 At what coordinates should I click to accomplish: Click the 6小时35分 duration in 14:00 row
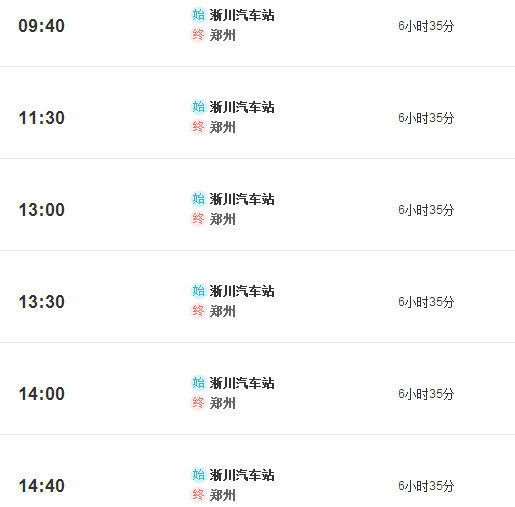(x=426, y=394)
